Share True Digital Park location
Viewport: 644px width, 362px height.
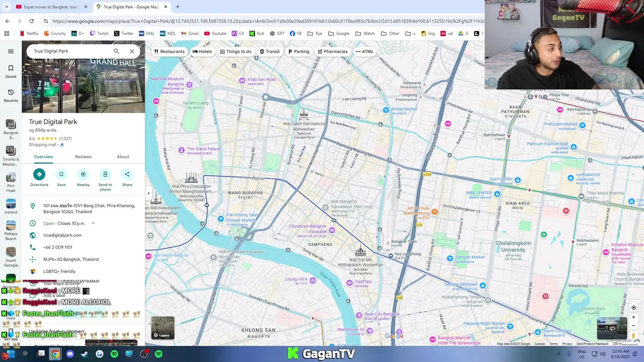point(127,178)
